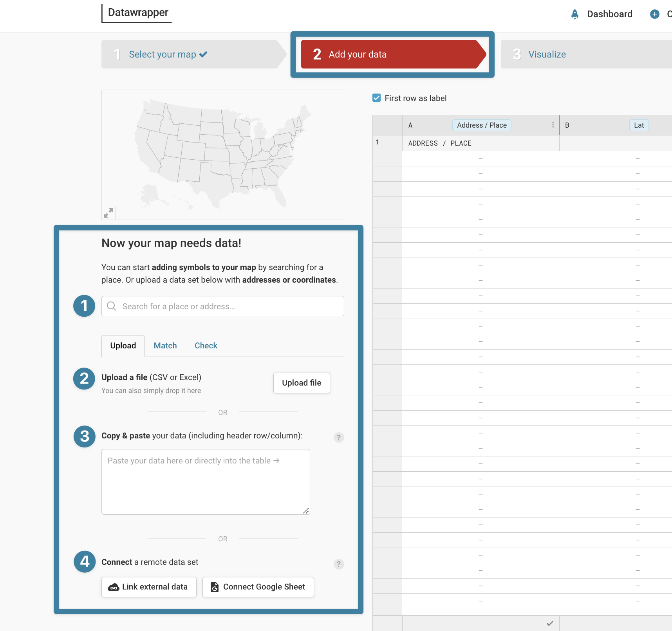Click the Address / Place column tag
672x631 pixels.
coord(482,125)
